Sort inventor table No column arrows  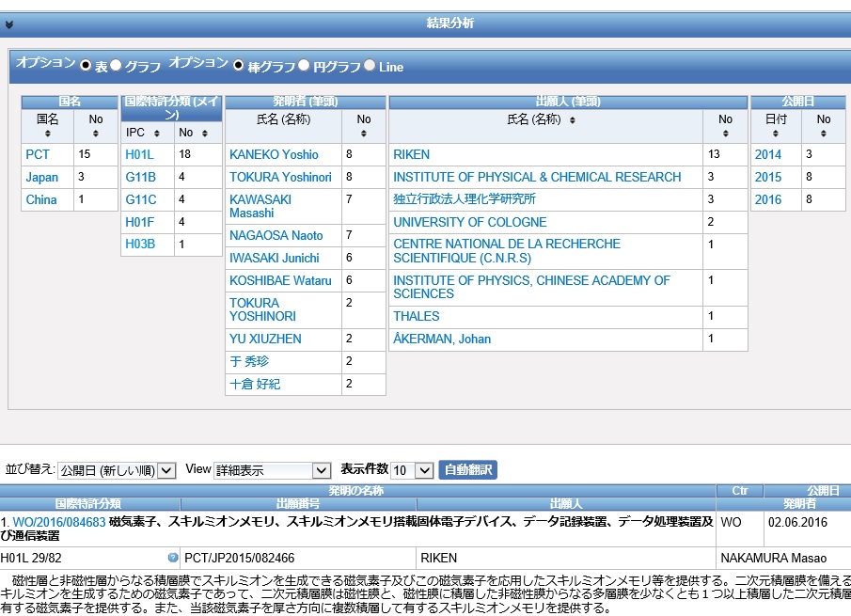[x=364, y=134]
